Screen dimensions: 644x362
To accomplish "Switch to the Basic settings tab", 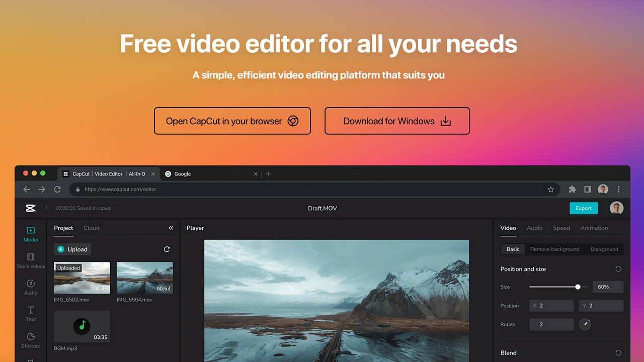I will (512, 249).
